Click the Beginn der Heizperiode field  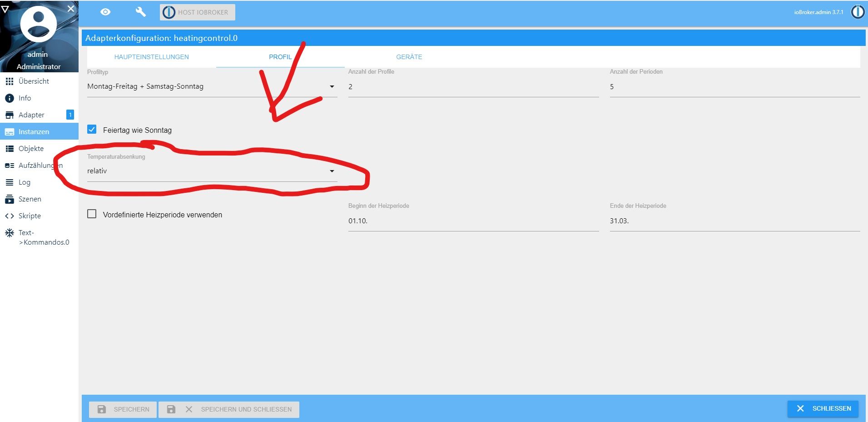473,221
